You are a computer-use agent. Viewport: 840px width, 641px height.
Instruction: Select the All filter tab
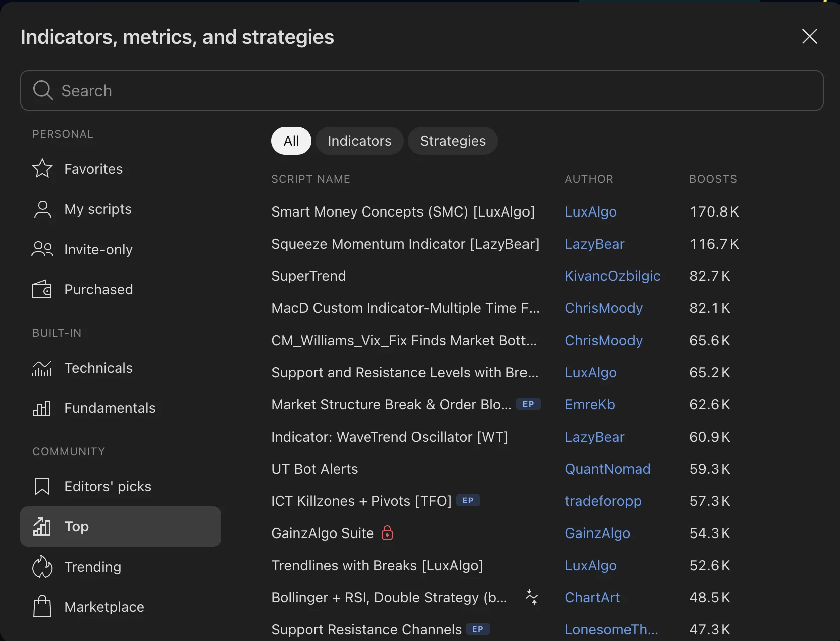291,141
